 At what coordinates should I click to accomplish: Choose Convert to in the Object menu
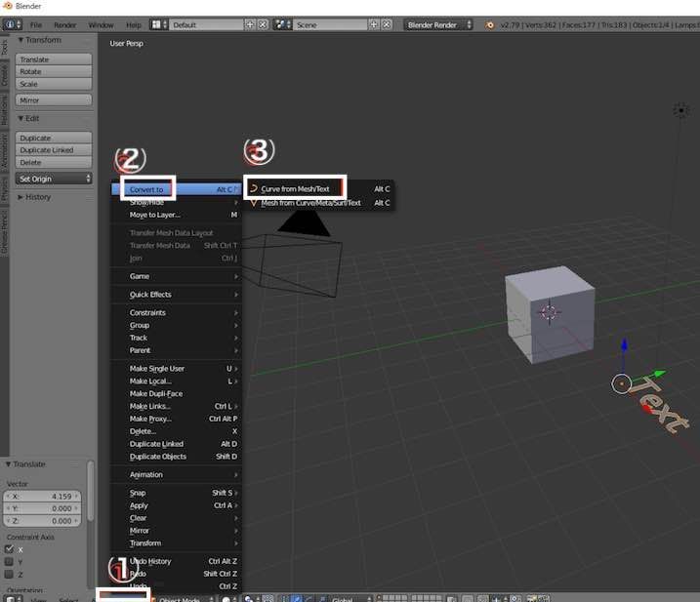tap(177, 189)
